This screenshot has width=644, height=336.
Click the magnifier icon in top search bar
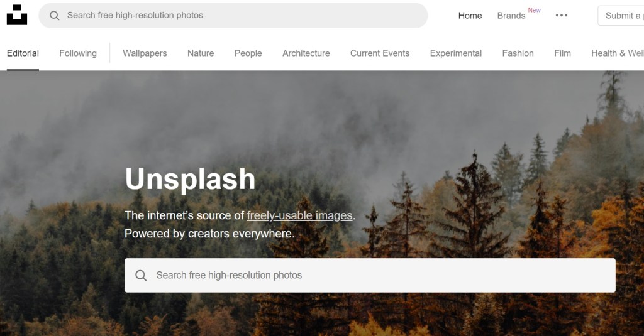[54, 16]
